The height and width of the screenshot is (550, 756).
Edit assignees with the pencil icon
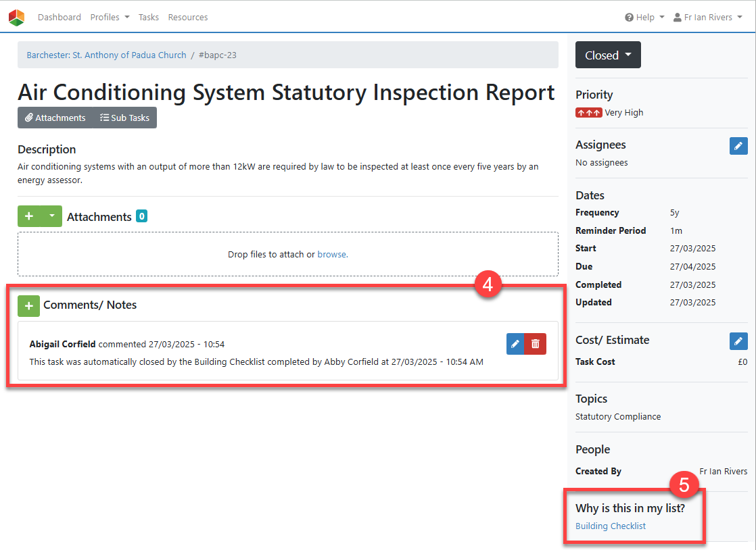[738, 146]
